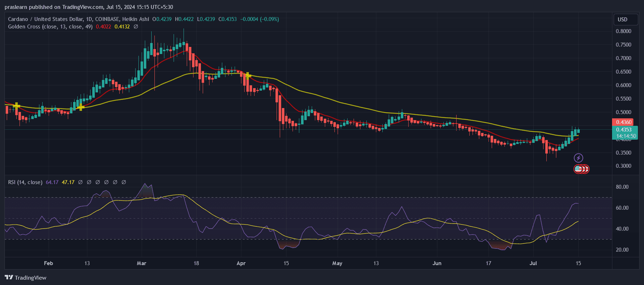Click the green 0.4353 current price label
Viewport: 644px width, 285px height.
click(623, 130)
